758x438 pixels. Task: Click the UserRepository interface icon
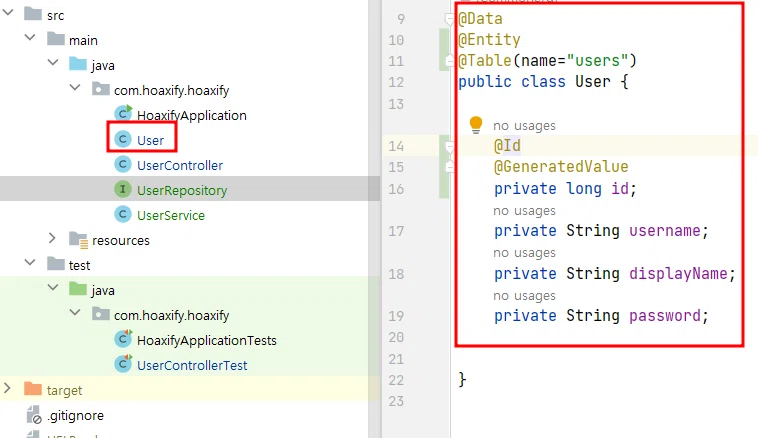point(123,189)
